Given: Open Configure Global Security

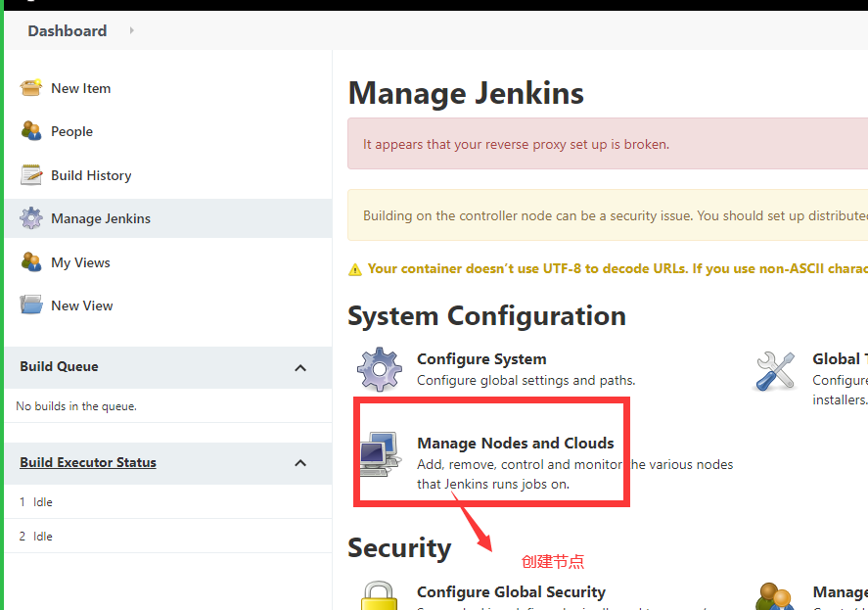Looking at the screenshot, I should [511, 591].
